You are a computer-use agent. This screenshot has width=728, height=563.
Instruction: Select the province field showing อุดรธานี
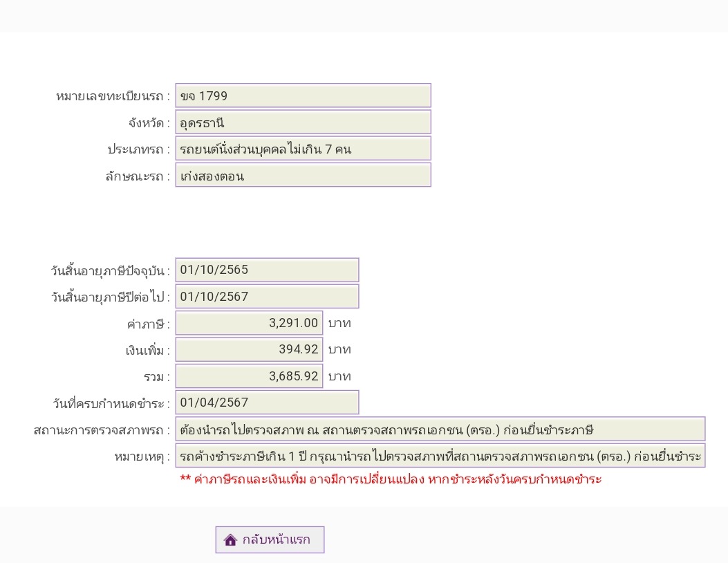(303, 122)
